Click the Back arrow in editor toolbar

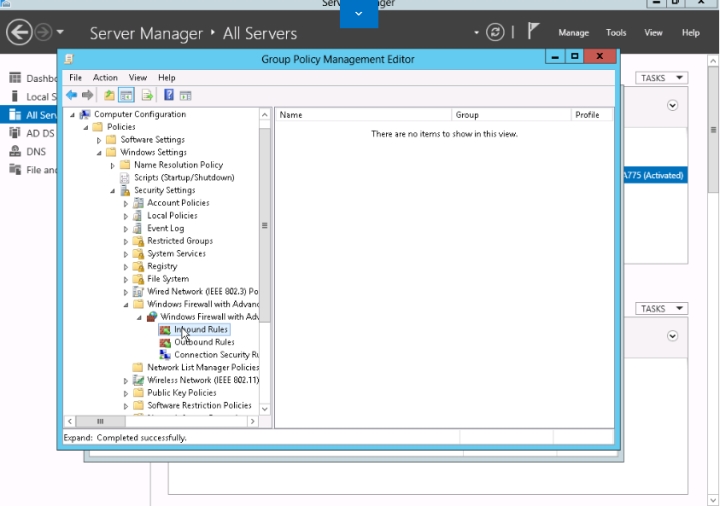pyautogui.click(x=72, y=96)
